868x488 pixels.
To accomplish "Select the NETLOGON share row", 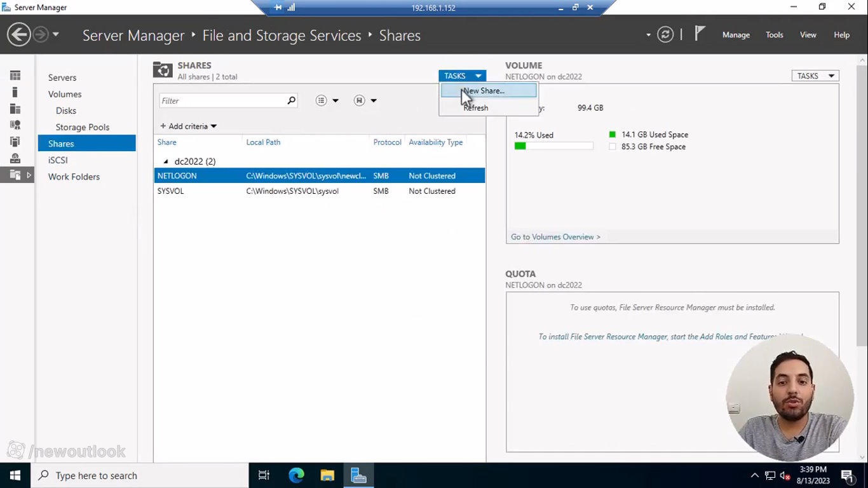I will (320, 175).
